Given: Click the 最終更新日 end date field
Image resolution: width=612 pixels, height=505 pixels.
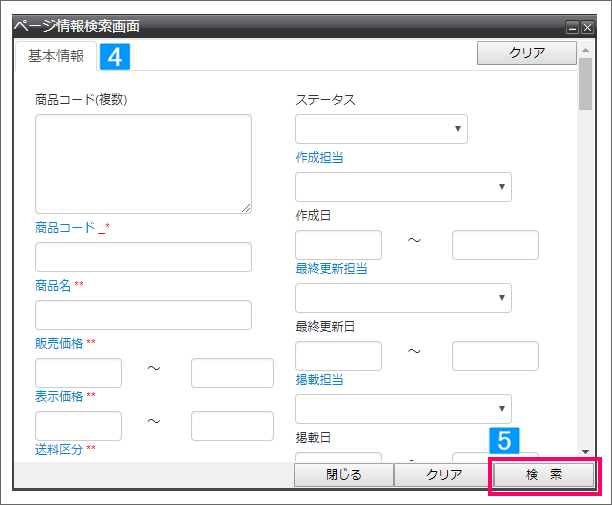Looking at the screenshot, I should click(x=495, y=356).
